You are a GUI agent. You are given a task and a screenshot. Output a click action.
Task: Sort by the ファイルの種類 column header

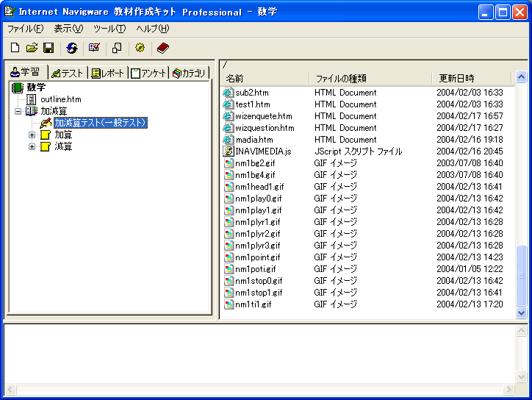pos(370,79)
